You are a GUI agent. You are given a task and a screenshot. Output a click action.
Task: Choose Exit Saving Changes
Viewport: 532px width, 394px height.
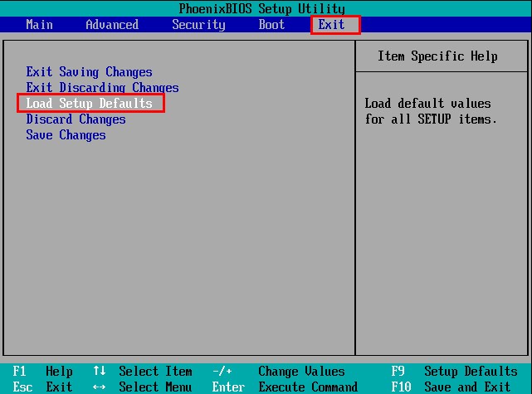pos(89,72)
